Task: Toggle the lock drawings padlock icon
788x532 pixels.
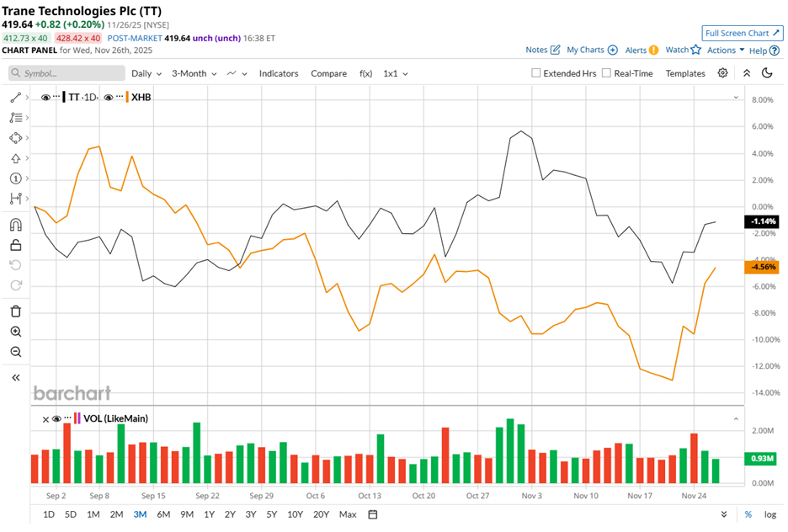Action: [x=16, y=245]
